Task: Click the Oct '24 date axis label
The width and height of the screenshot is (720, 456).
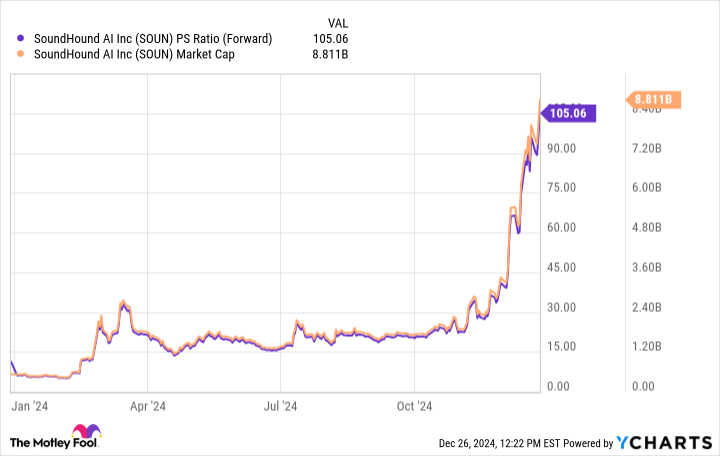Action: coord(414,406)
